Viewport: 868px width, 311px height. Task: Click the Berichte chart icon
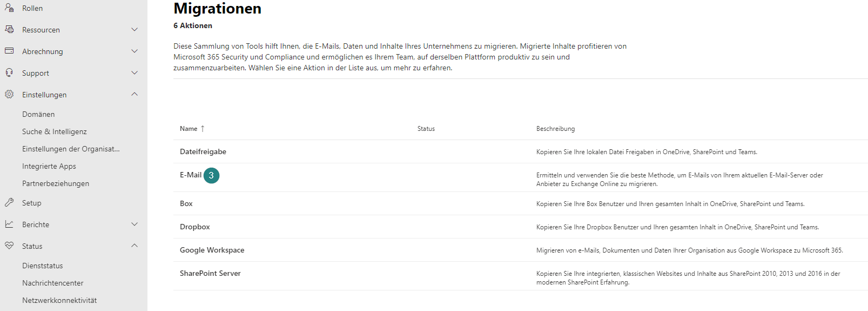(9, 224)
